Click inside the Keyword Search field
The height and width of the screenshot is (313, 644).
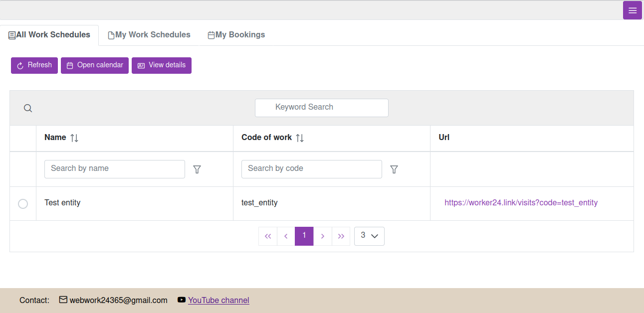click(x=321, y=108)
